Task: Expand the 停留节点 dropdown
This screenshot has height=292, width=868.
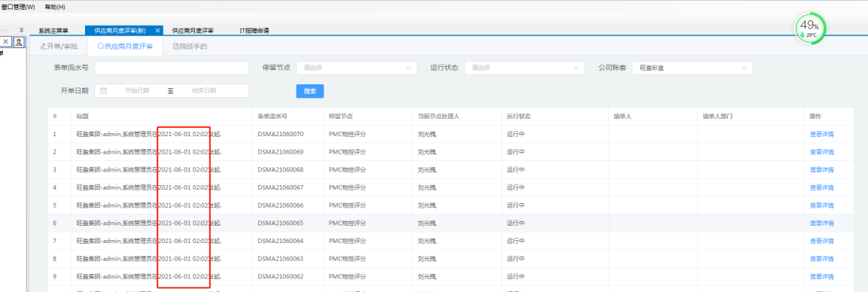Action: 357,68
